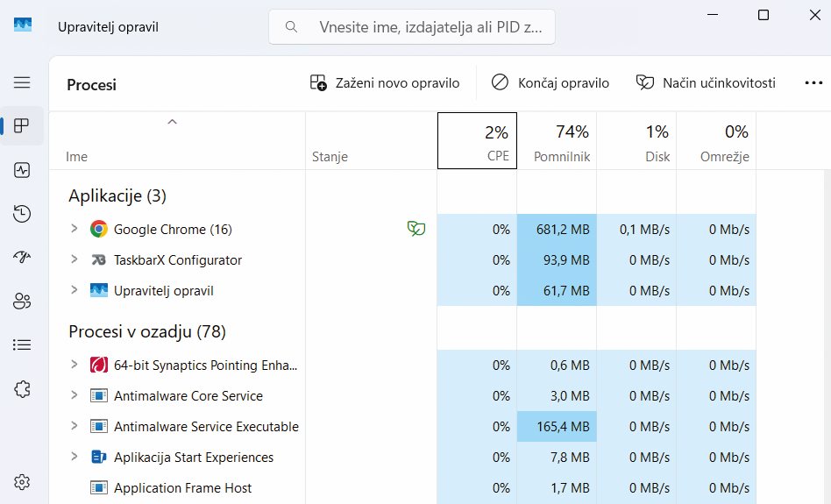Click the sort arrow above Ime
The image size is (831, 504).
pos(172,122)
